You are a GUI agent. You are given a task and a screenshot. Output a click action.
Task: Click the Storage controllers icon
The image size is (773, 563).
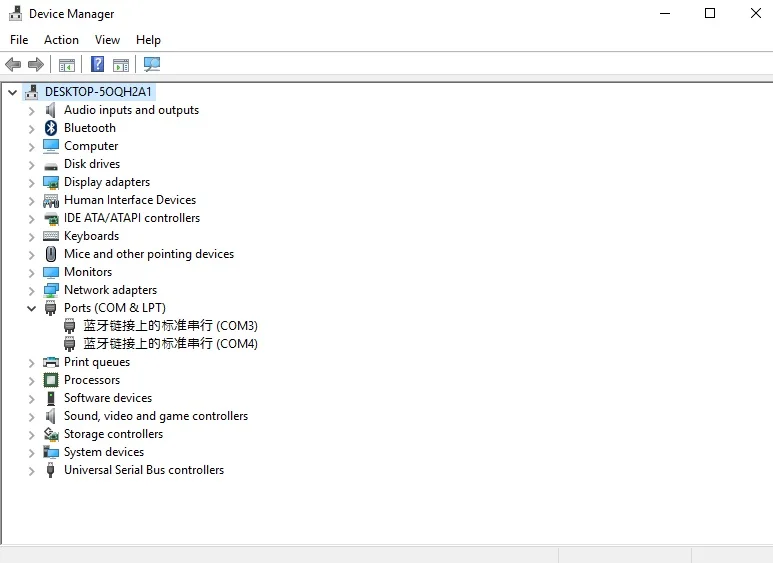[x=51, y=434]
